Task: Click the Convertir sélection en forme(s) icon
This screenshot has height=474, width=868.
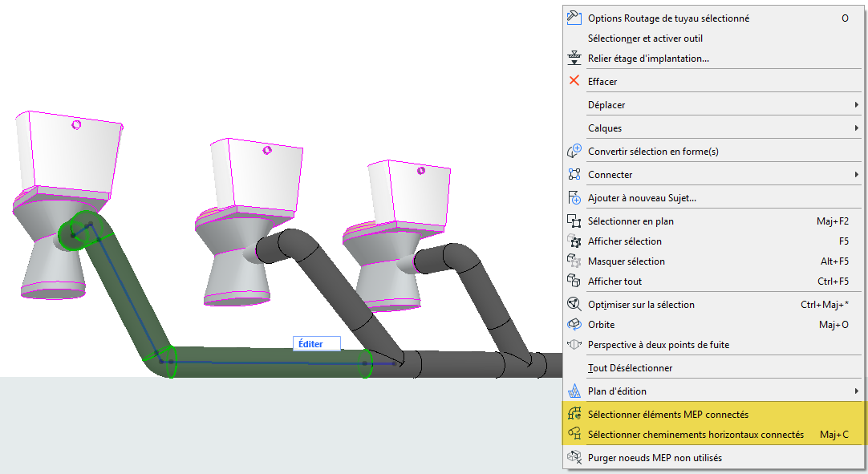Action: click(574, 151)
